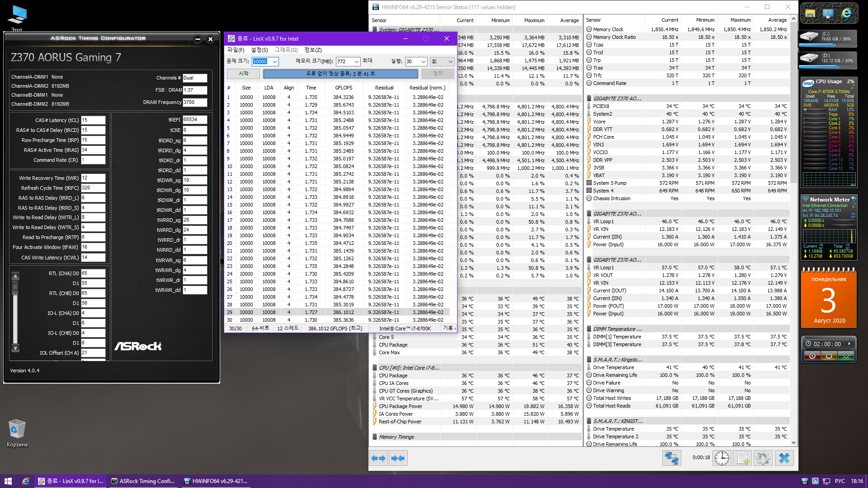This screenshot has height=488, width=868.
Task: Click the HWiNFO expand columns arrows icon
Action: [378, 458]
